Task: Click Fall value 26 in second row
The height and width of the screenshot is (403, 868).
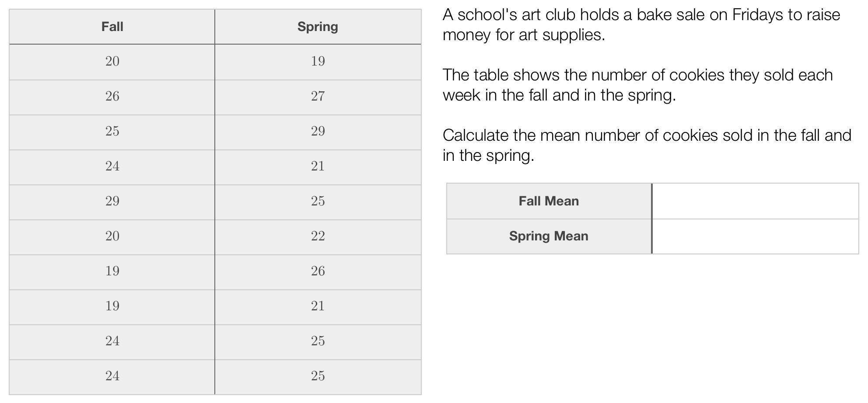Action: 112,96
